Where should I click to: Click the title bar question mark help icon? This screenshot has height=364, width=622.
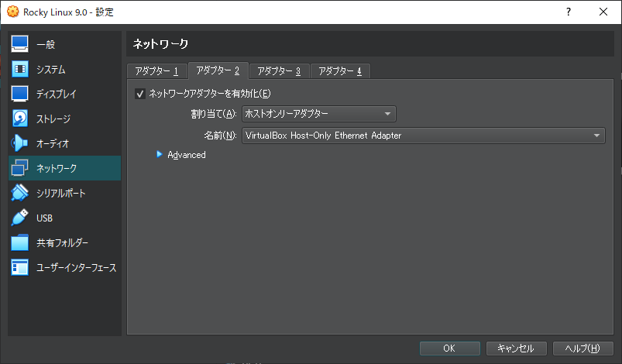click(x=569, y=12)
